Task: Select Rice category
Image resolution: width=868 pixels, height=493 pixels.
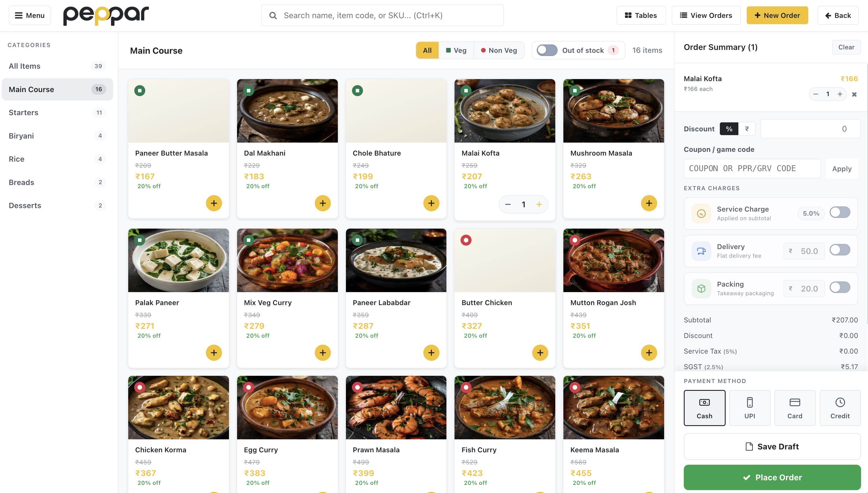Action: (x=57, y=159)
